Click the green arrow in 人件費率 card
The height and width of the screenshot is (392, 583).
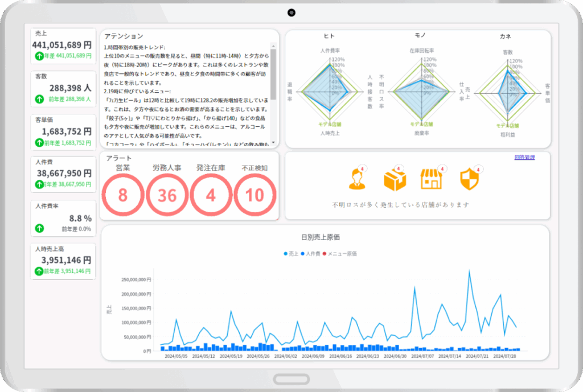pos(39,228)
